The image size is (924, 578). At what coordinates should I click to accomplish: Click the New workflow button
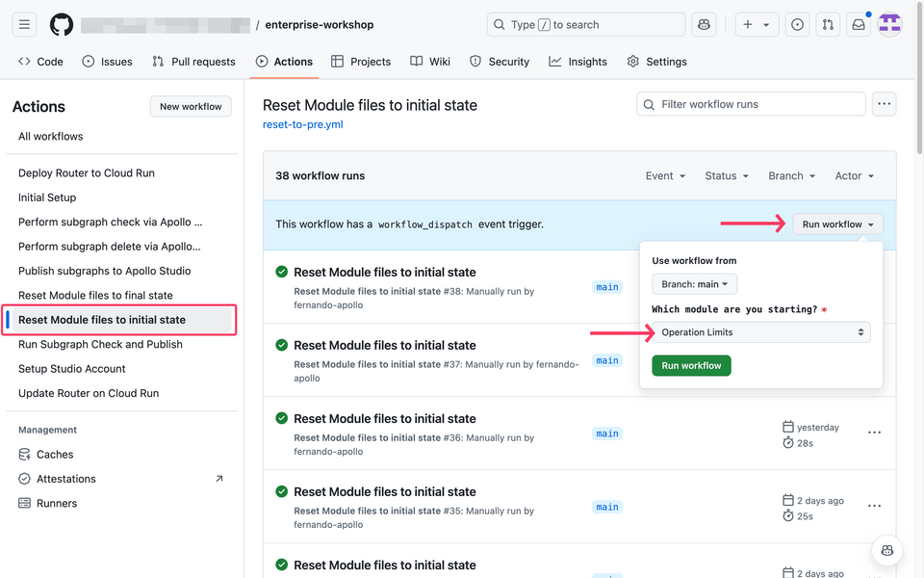coord(191,106)
